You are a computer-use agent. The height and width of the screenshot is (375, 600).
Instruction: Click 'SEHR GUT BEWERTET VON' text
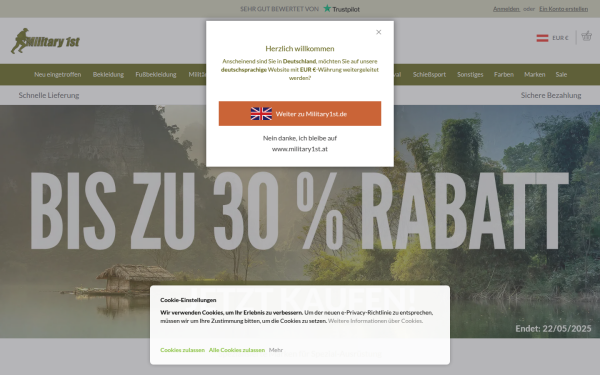point(279,9)
